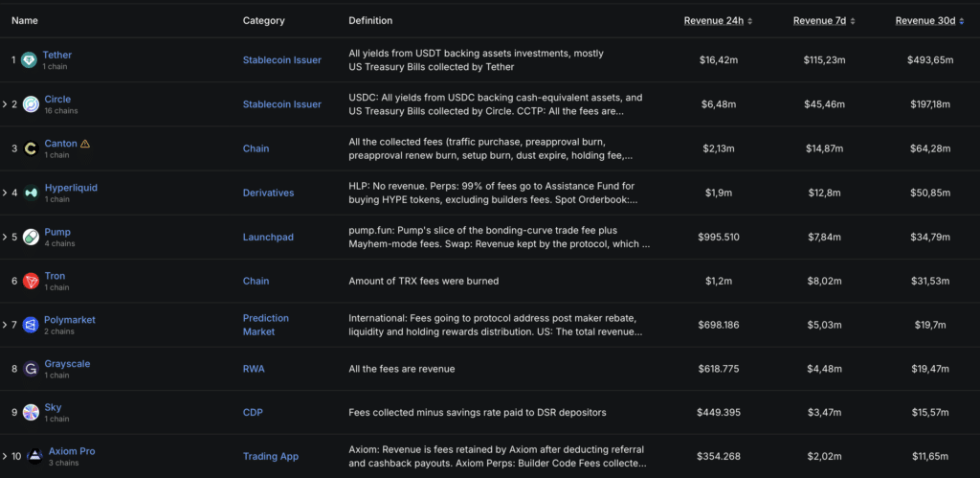This screenshot has width=980, height=478.
Task: Expand the Axiom Pro row chevron
Action: tap(5, 456)
